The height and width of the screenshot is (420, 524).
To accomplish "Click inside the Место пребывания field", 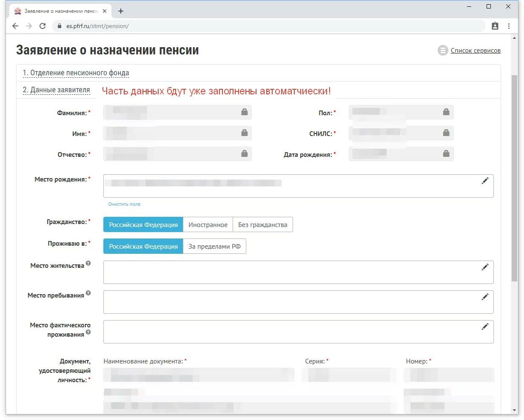I will pyautogui.click(x=298, y=302).
